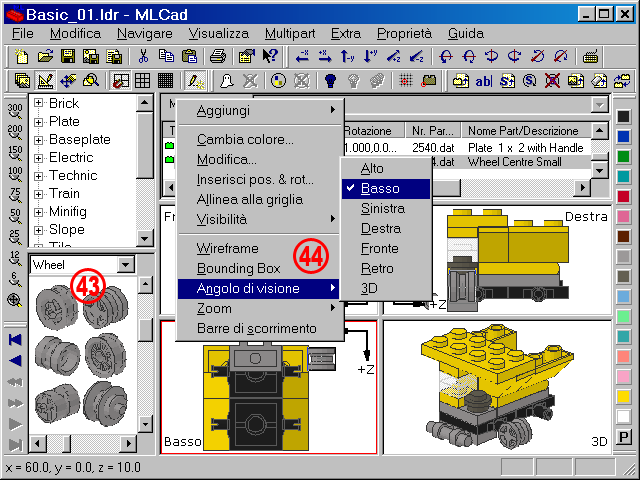The height and width of the screenshot is (480, 640).
Task: Expand the Technic tree node
Action: [x=38, y=176]
